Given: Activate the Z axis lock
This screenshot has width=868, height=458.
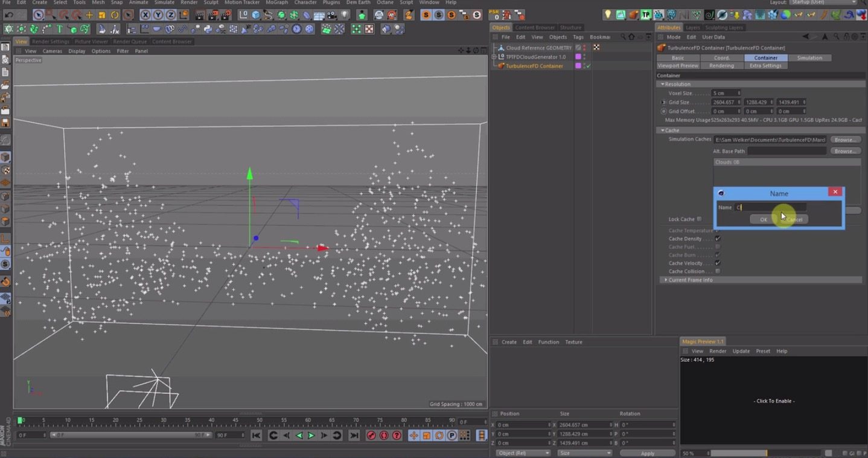Looking at the screenshot, I should pos(171,15).
